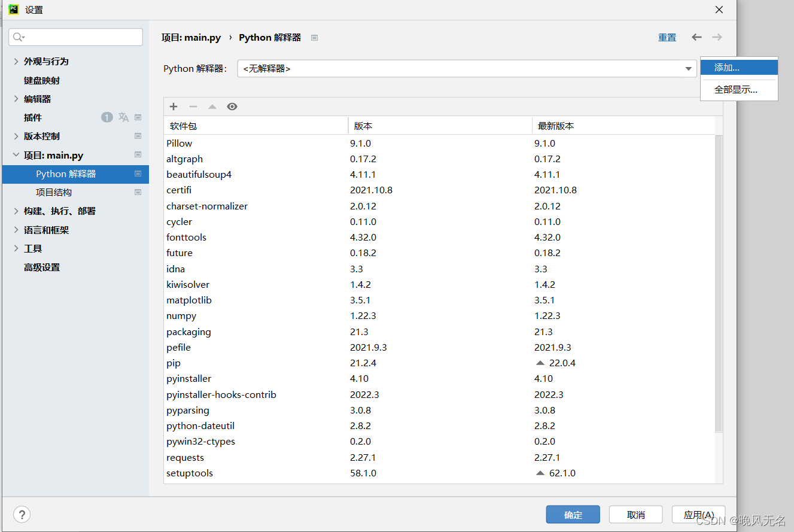Click project-level icon beside 插件 row

[x=138, y=117]
